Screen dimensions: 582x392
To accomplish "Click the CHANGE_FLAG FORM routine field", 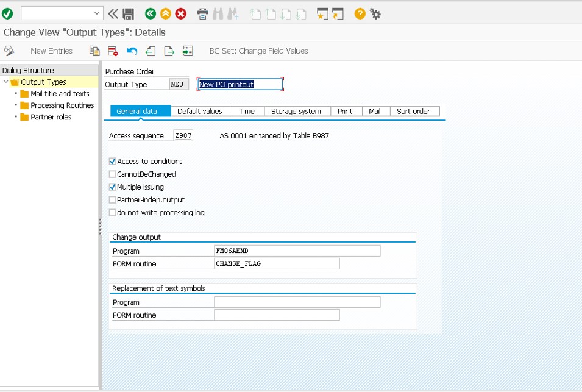I will click(277, 263).
